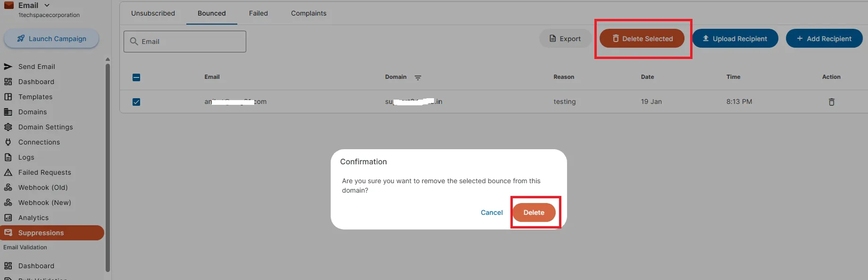Switch to the Unsubscribed tab

coord(153,13)
